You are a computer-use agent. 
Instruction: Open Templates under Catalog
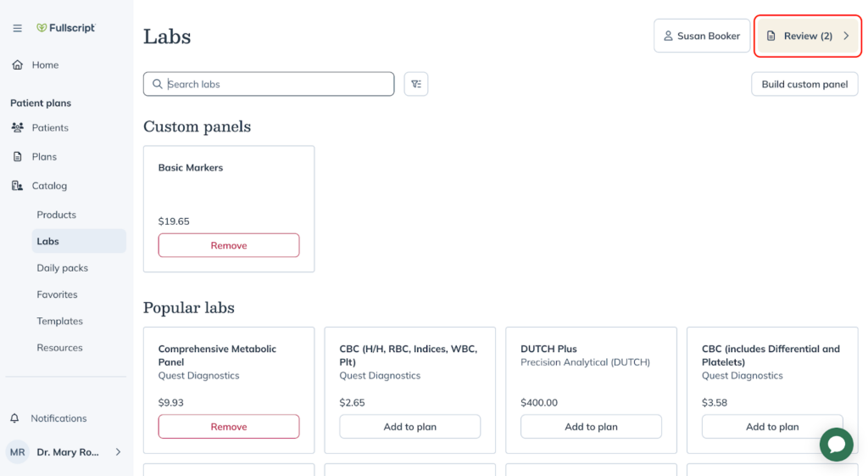tap(60, 321)
